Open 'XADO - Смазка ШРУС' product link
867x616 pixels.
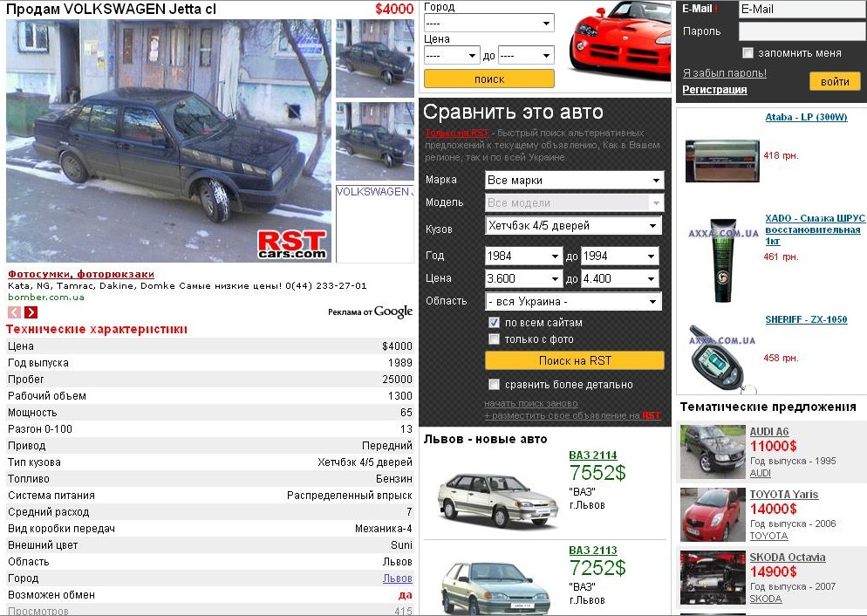(x=815, y=229)
